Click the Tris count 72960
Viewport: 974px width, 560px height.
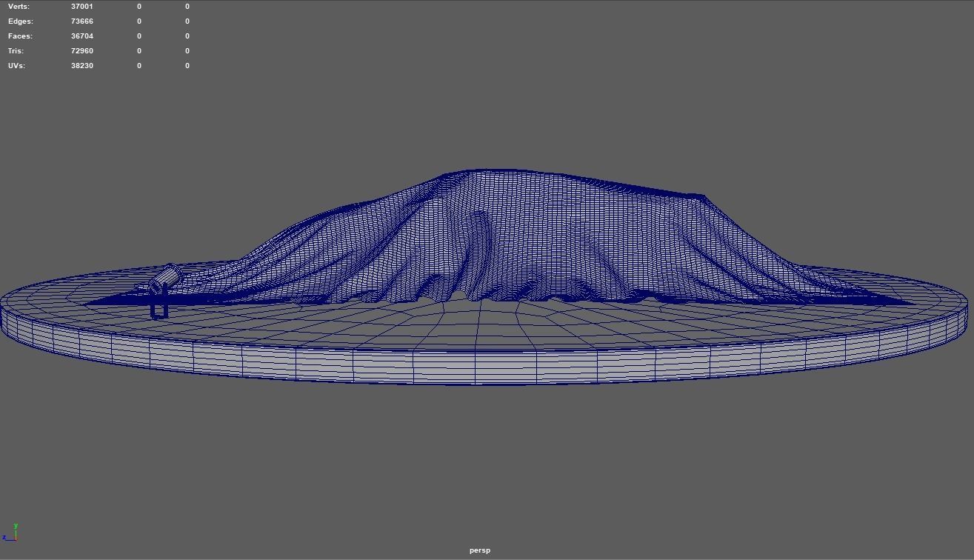click(82, 50)
